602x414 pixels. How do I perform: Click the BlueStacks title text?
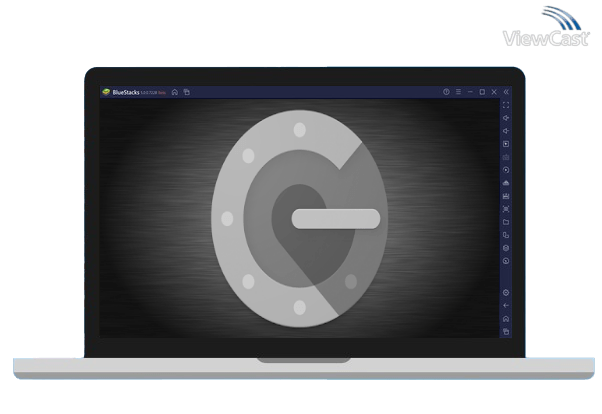tap(126, 93)
